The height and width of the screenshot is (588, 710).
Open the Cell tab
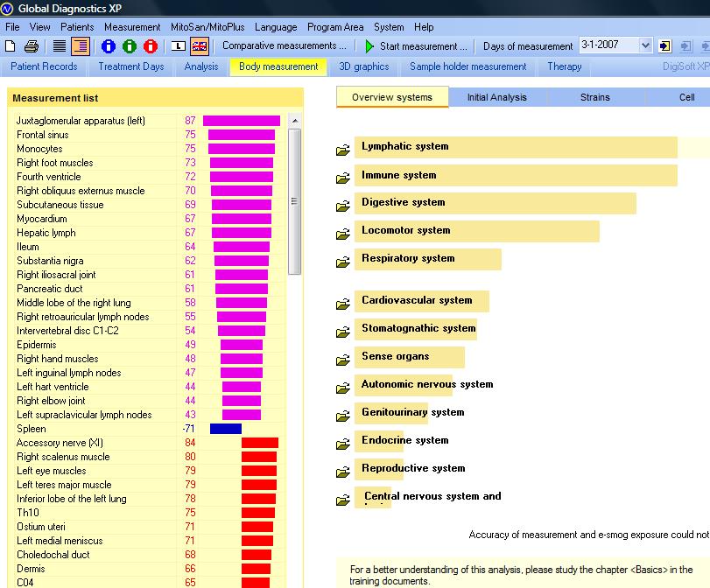(x=686, y=97)
